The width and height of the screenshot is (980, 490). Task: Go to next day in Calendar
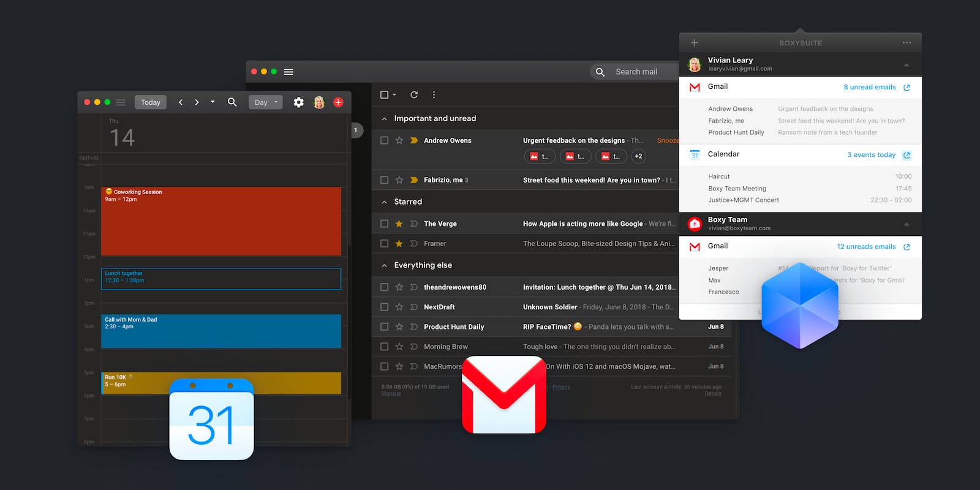[x=197, y=102]
